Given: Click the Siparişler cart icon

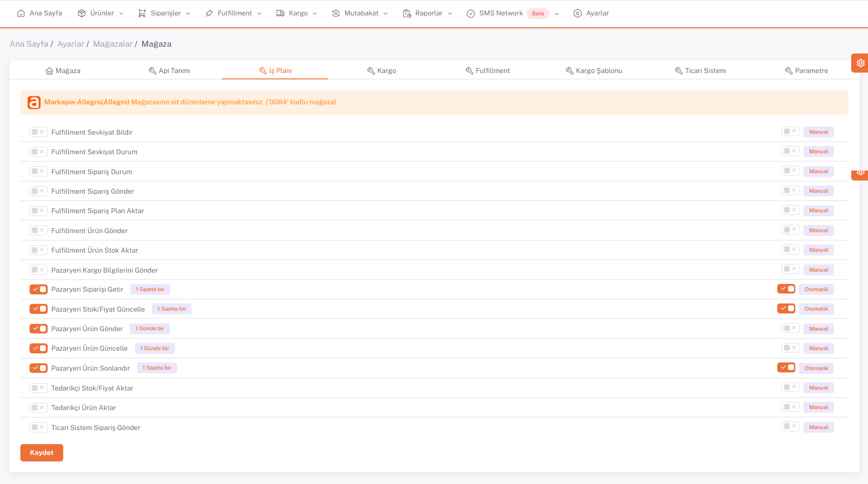Looking at the screenshot, I should (x=142, y=13).
